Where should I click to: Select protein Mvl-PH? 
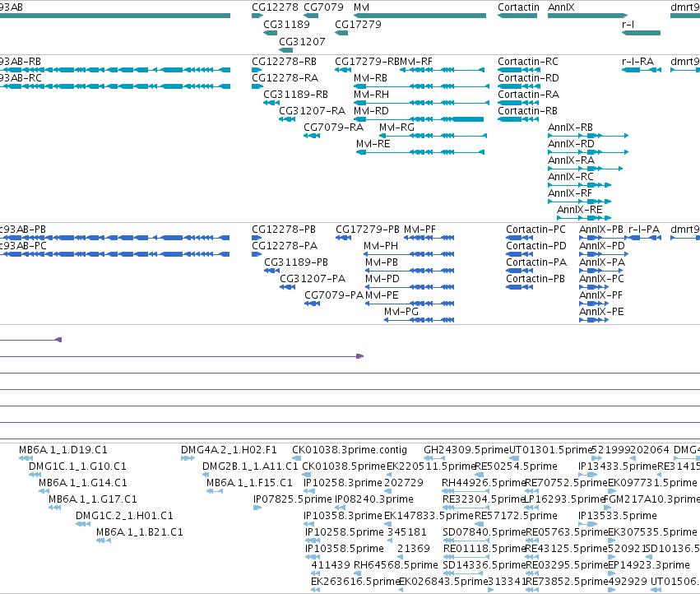pos(380,246)
